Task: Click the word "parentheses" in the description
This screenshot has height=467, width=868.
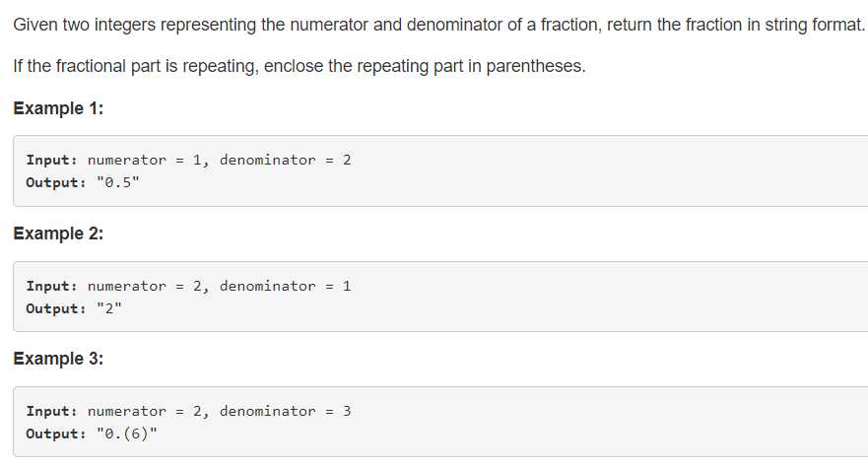Action: tap(535, 66)
